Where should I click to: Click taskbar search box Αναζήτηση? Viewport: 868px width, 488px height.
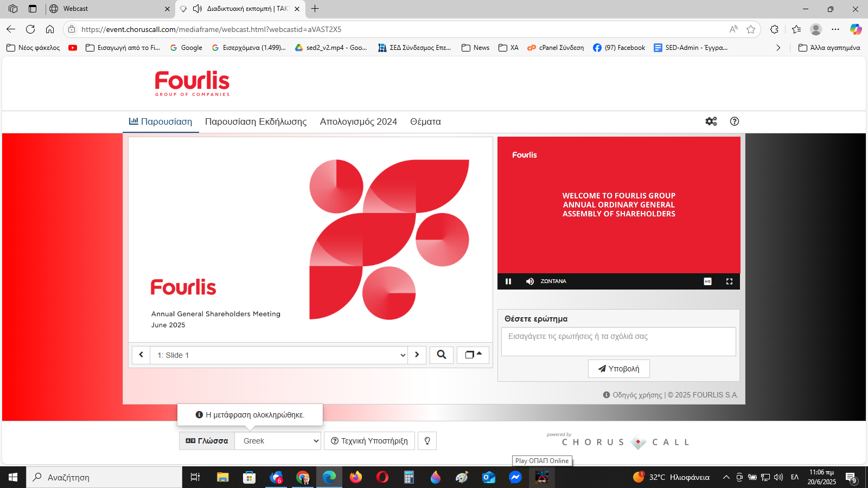click(x=104, y=477)
